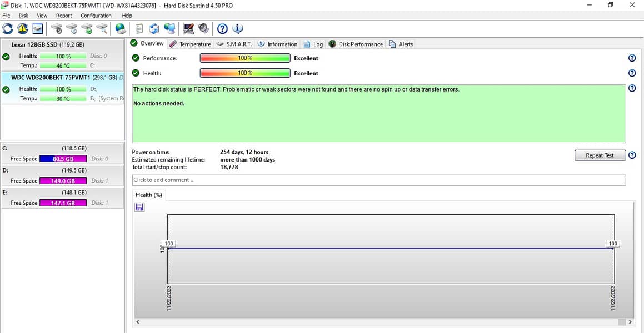Click the comment input field

point(378,180)
